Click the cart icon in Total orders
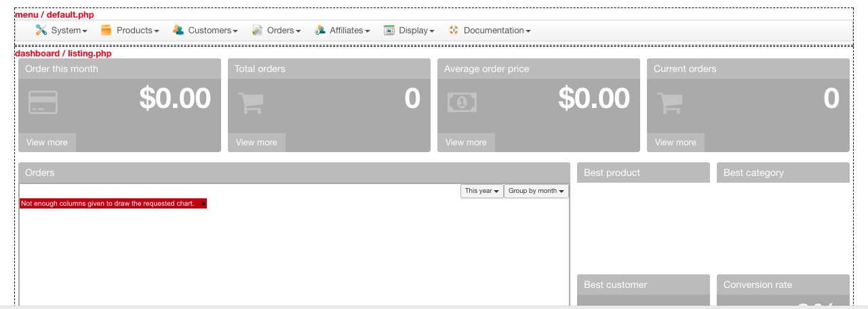Viewport: 868px width, 309px height. [x=251, y=103]
